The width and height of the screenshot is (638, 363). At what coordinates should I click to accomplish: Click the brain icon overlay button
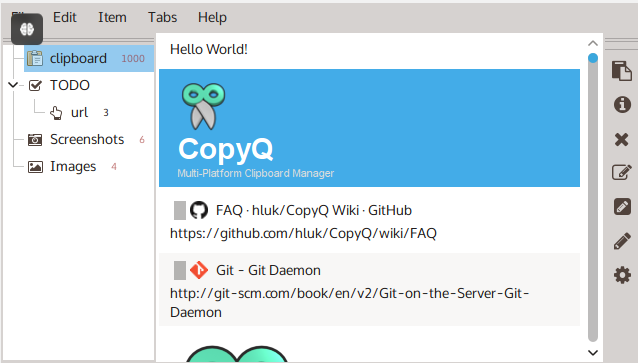click(x=27, y=29)
